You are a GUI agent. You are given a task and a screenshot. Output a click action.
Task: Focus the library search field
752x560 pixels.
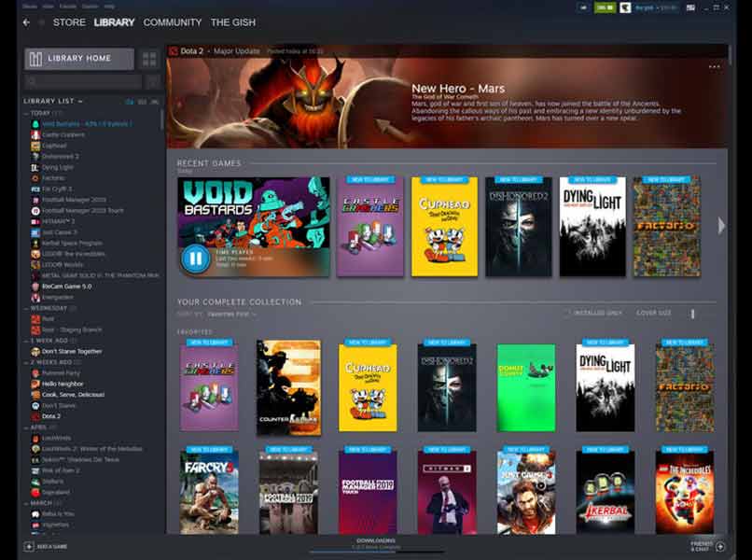pyautogui.click(x=83, y=81)
